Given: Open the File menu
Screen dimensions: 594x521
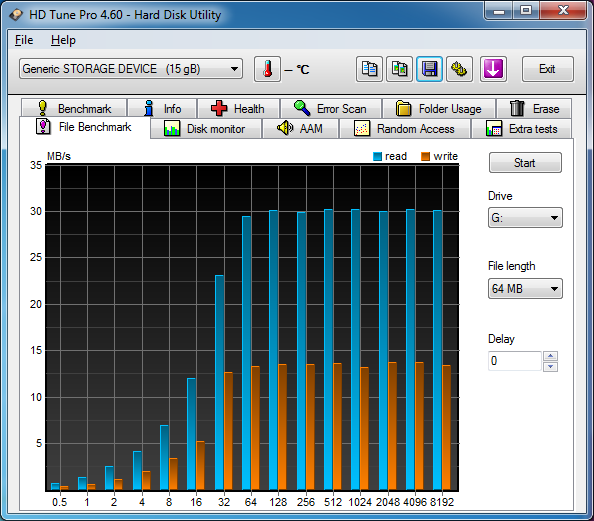Looking at the screenshot, I should tap(24, 40).
